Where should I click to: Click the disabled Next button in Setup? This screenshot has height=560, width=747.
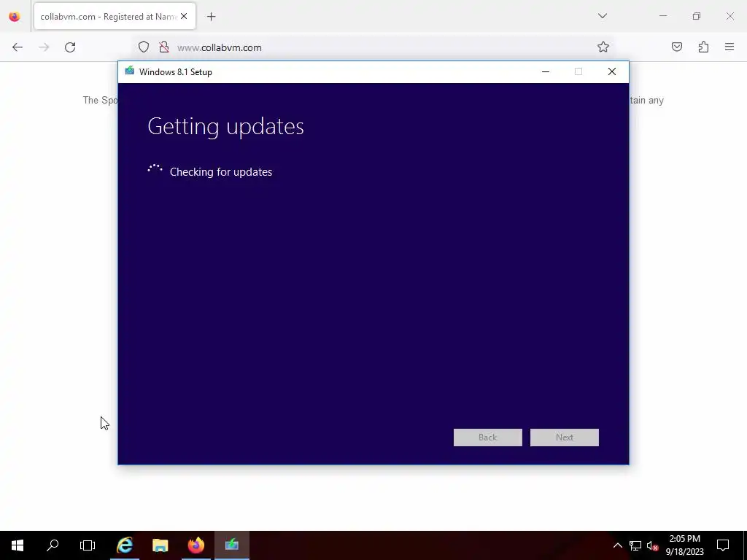point(565,437)
